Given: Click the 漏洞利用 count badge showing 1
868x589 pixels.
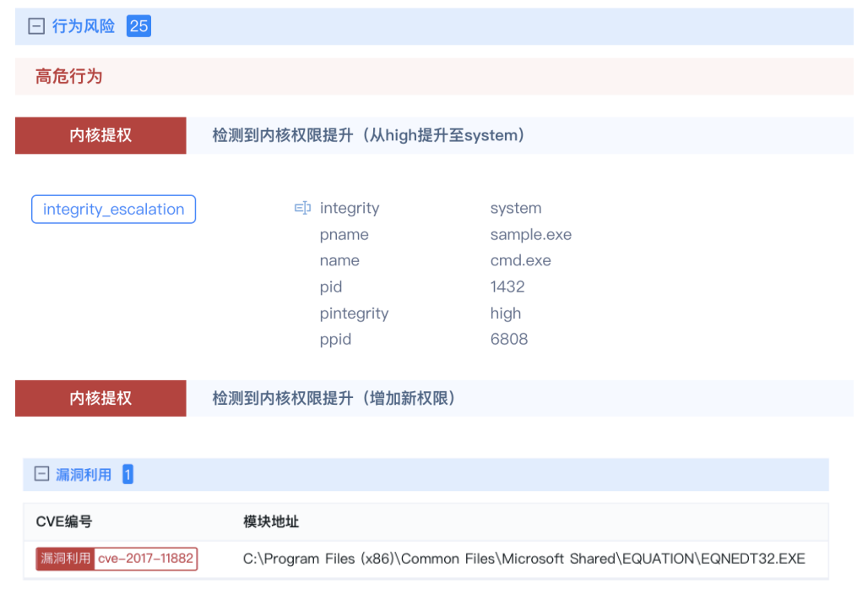Looking at the screenshot, I should (x=127, y=474).
